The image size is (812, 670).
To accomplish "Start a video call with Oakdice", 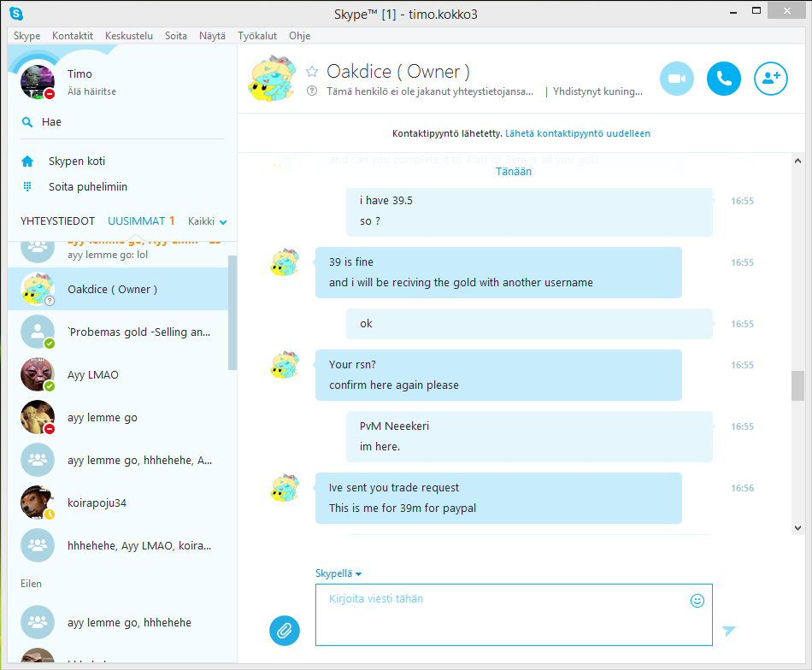I will [676, 79].
